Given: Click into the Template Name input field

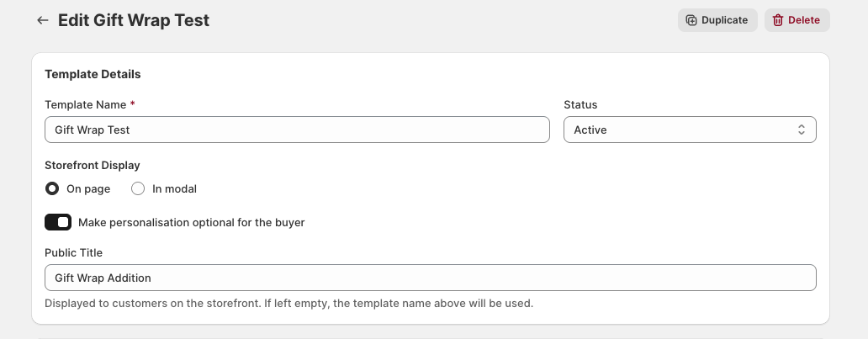Looking at the screenshot, I should tap(297, 130).
